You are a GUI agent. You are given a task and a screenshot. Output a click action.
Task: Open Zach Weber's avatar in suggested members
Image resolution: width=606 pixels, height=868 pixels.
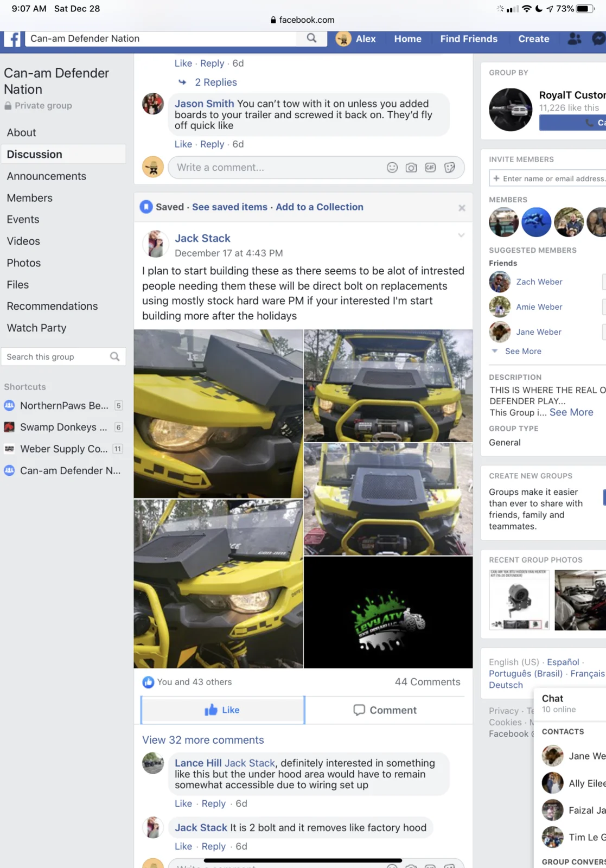(500, 282)
